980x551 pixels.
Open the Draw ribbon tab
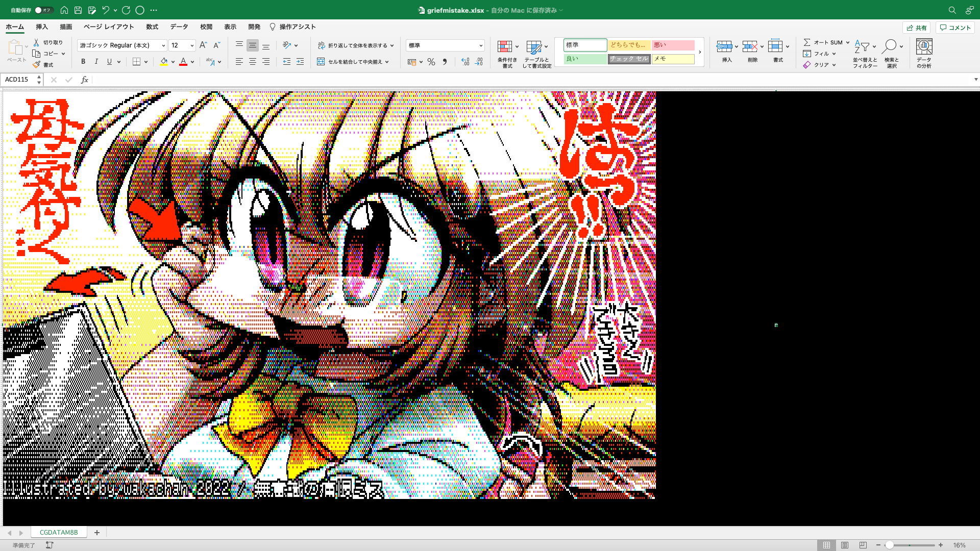pyautogui.click(x=66, y=27)
